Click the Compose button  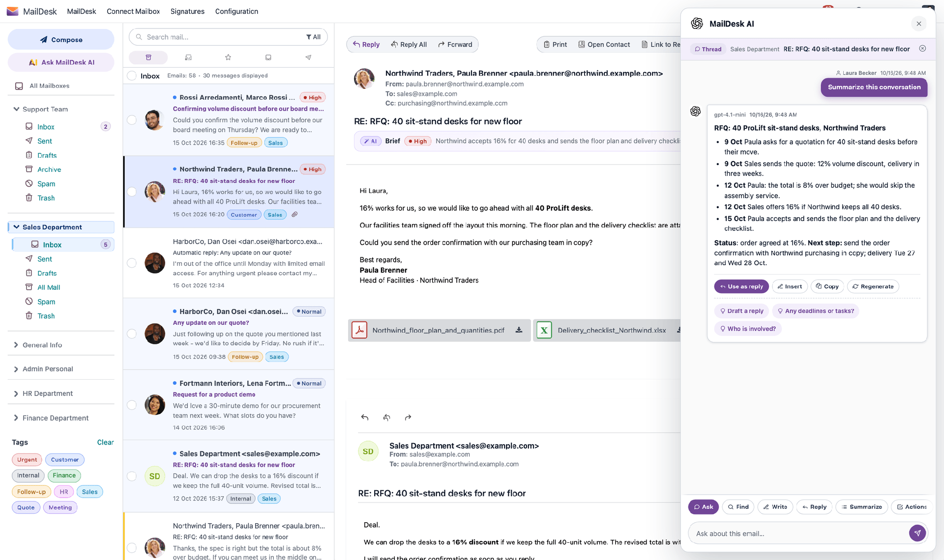[x=61, y=39]
